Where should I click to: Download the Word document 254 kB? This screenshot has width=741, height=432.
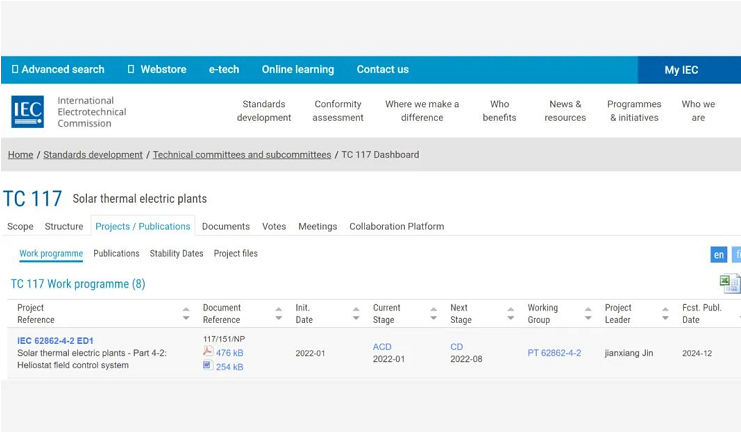[229, 367]
